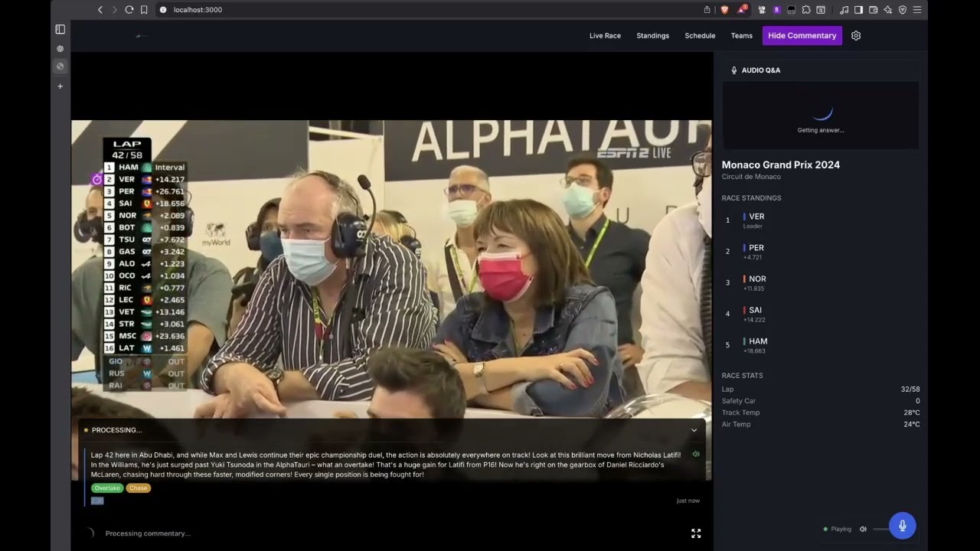
Task: Open the Live Race tab
Action: (x=605, y=36)
